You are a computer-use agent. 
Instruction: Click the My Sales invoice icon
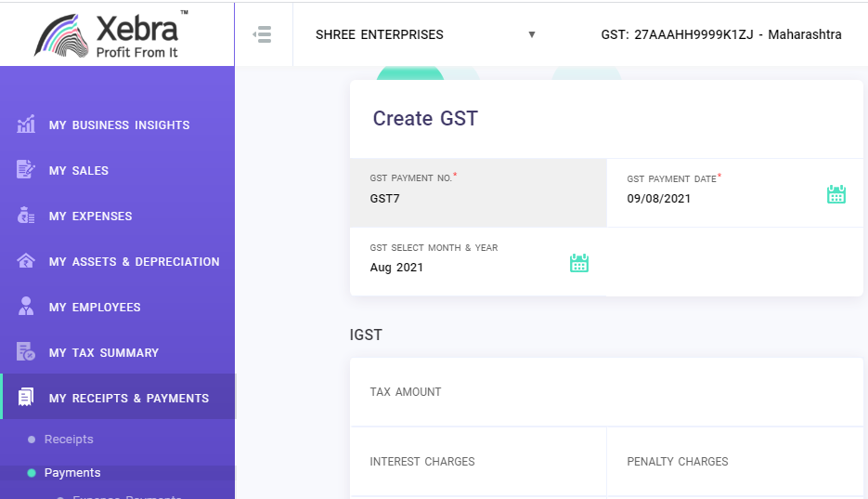[26, 170]
